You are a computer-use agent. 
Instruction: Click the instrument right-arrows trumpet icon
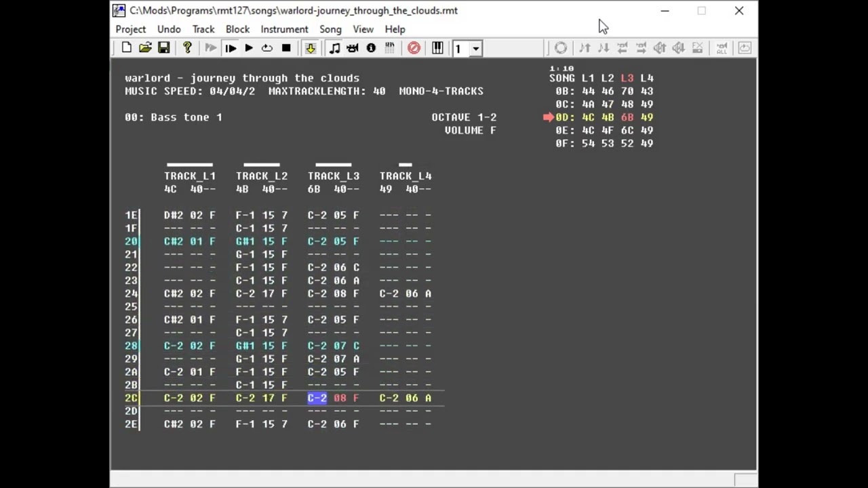click(x=641, y=48)
